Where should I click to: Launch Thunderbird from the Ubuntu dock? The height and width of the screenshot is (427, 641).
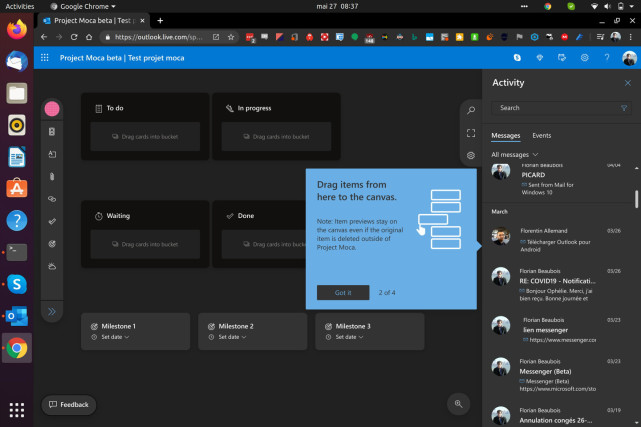pos(17,61)
